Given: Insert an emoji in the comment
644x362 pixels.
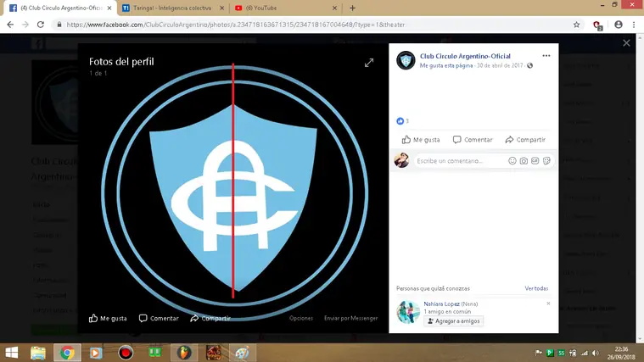Looking at the screenshot, I should (512, 161).
